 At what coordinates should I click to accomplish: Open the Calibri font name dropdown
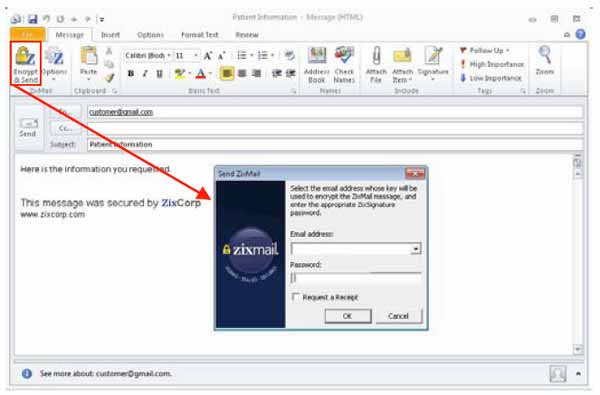[169, 56]
